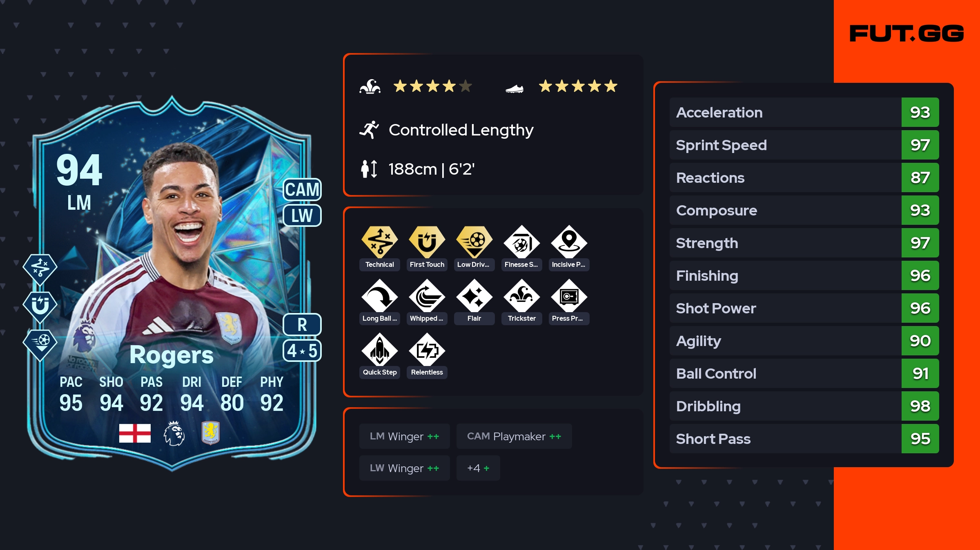Image resolution: width=980 pixels, height=550 pixels.
Task: Click the Trickster playstyle icon
Action: coord(521,296)
